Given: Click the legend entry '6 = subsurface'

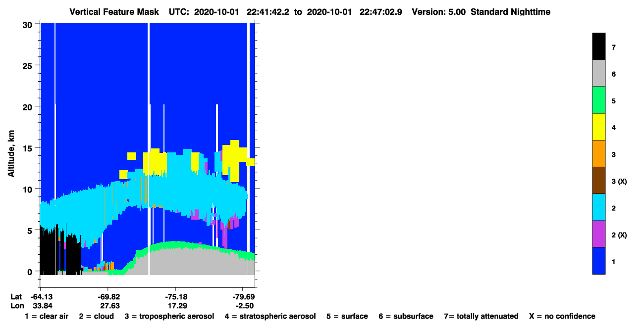Looking at the screenshot, I should point(406,316).
